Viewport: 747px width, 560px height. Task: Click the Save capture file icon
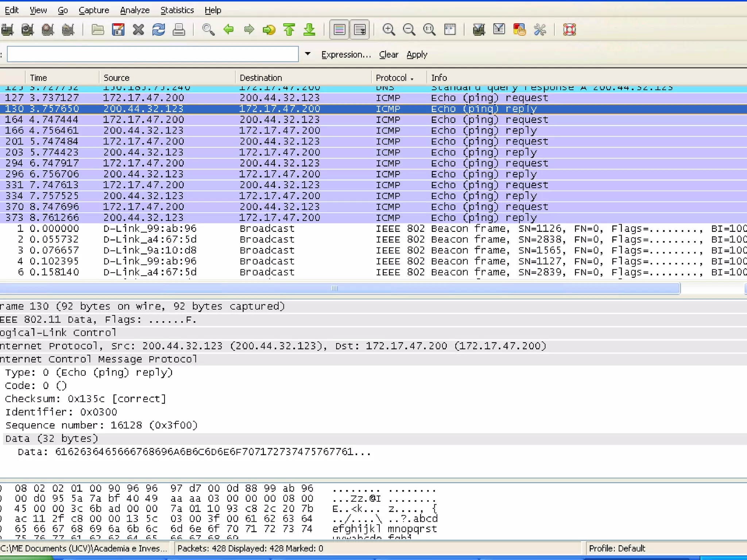point(118,30)
